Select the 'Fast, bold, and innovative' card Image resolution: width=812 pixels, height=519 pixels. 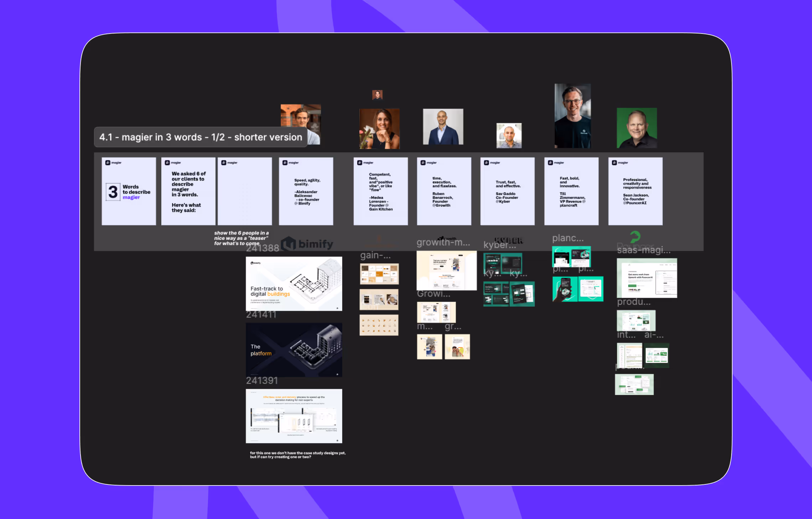pyautogui.click(x=571, y=191)
